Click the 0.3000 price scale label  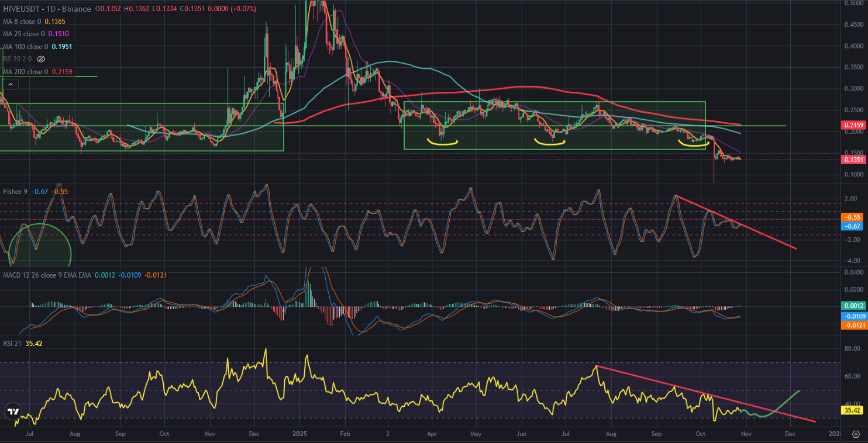[x=854, y=89]
